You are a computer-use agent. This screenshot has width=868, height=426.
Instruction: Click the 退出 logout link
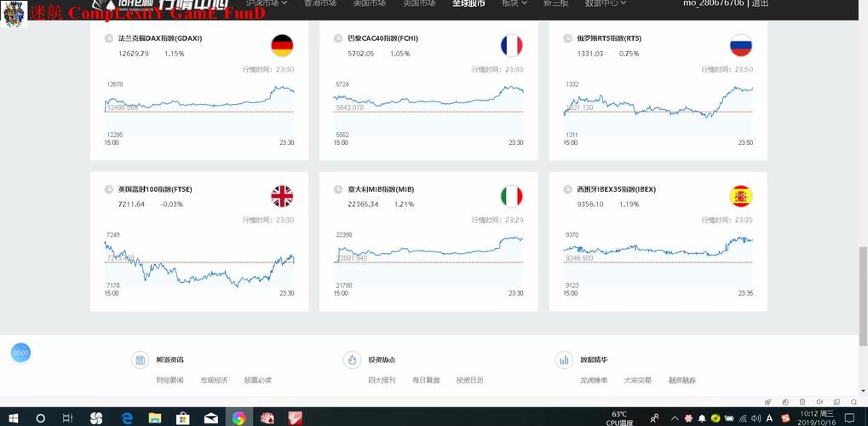tap(760, 3)
